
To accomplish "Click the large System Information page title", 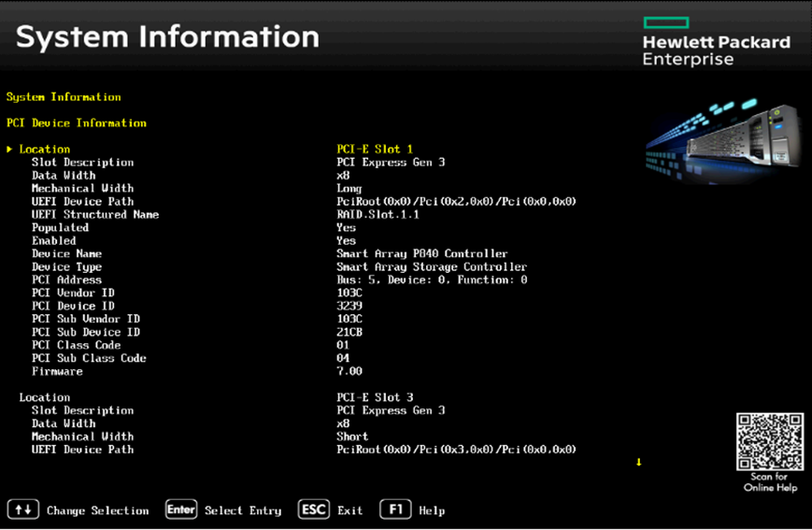I will (x=168, y=37).
